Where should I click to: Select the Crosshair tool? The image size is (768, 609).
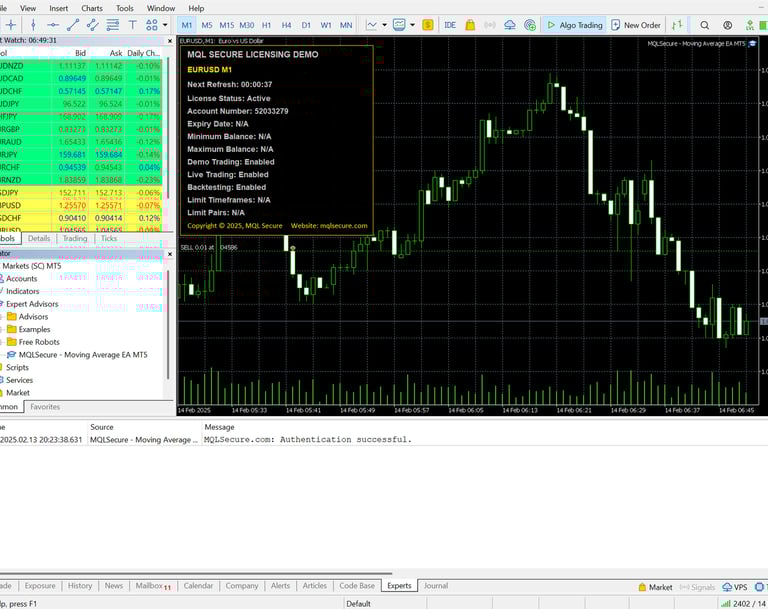click(x=11, y=25)
